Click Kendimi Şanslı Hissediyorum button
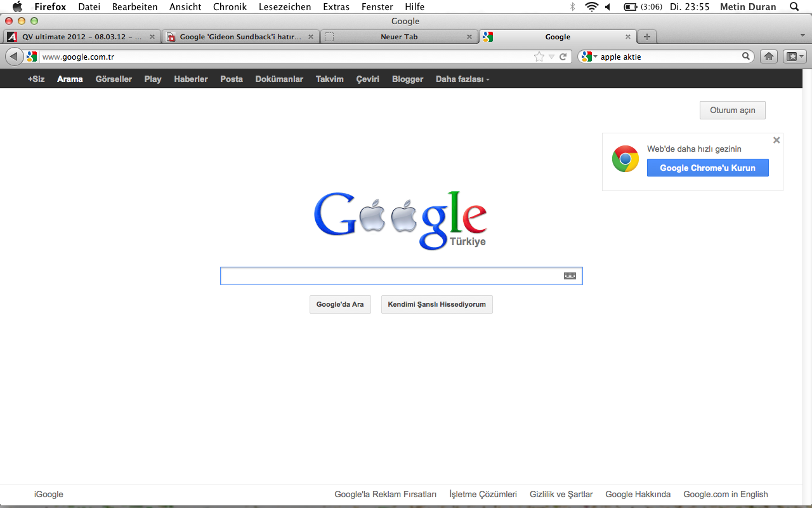 (x=437, y=304)
